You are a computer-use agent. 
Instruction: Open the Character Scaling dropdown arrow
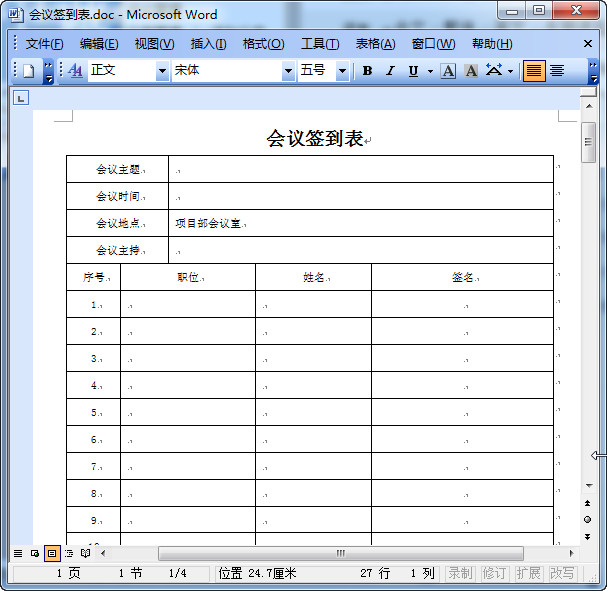coord(510,71)
